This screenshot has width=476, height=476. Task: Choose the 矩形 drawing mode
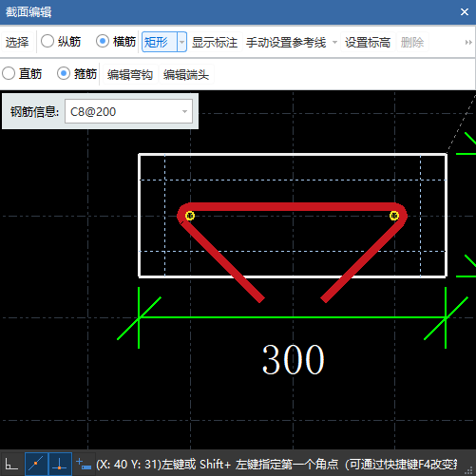click(160, 42)
